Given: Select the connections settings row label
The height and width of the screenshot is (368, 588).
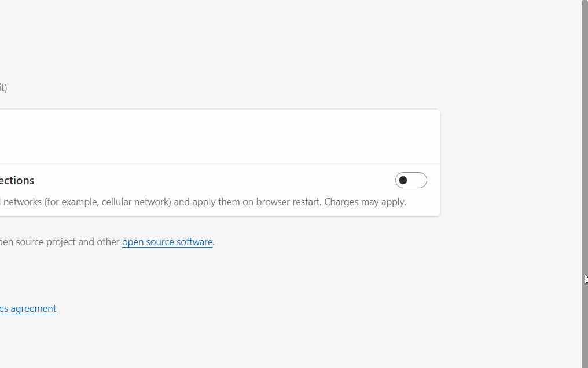Looking at the screenshot, I should [17, 180].
